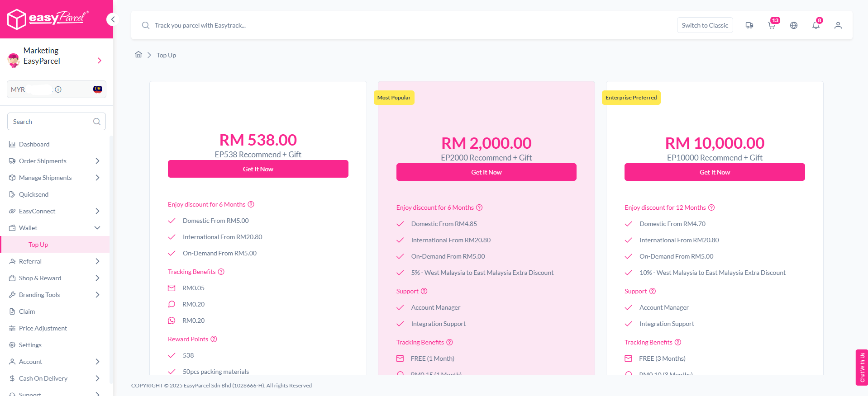
Task: Open the user profile icon
Action: tap(838, 26)
